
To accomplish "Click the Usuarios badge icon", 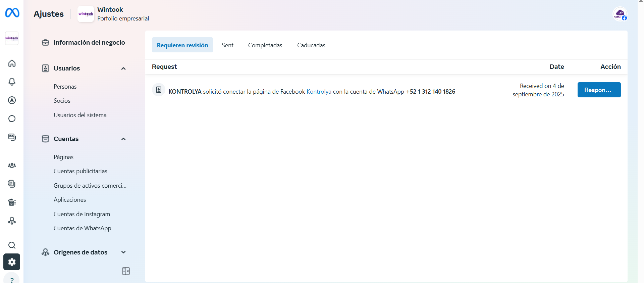I will pyautogui.click(x=45, y=68).
